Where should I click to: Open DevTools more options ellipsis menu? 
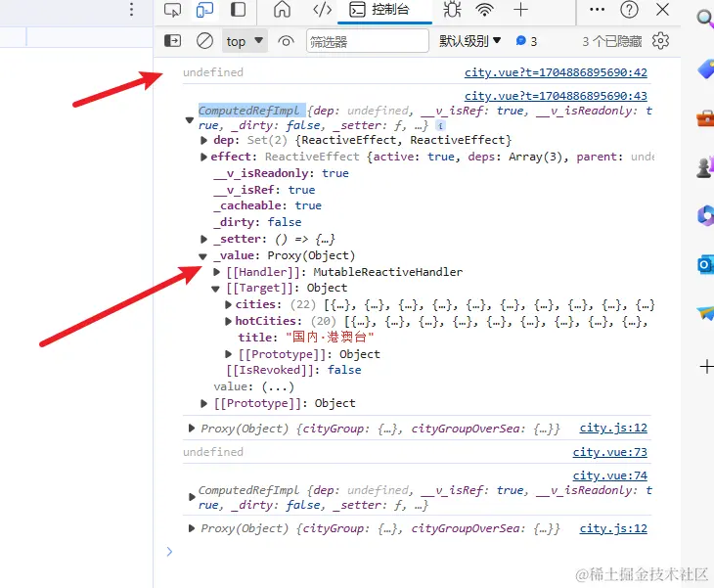click(597, 10)
